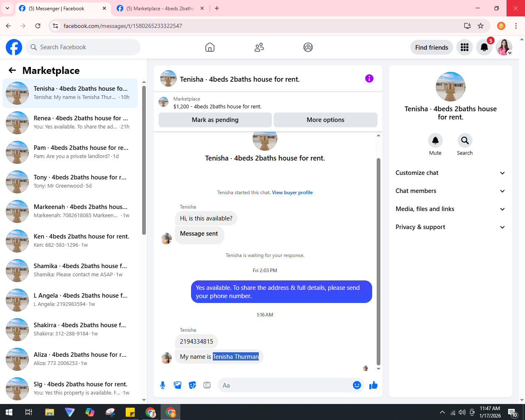Open the account profile picture menu
Screen dimensions: 525x420
click(x=504, y=47)
